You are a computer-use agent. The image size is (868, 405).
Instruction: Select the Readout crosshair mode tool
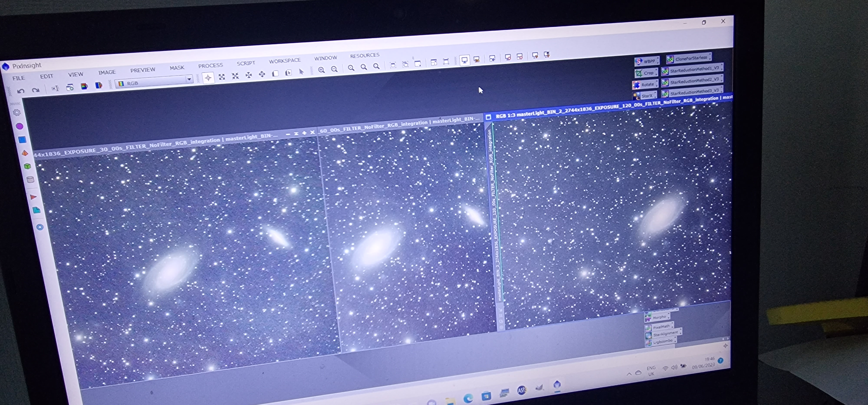(208, 78)
